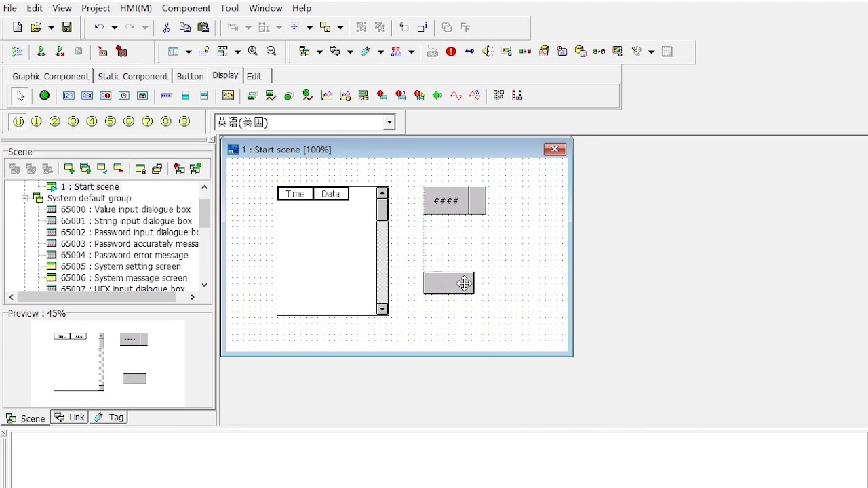Open the File menu
868x488 pixels.
pyautogui.click(x=10, y=8)
